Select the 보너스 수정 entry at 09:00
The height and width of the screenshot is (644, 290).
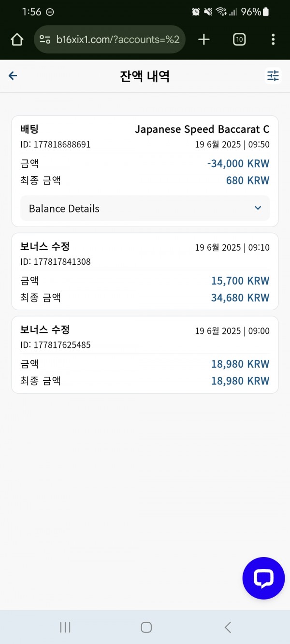(145, 355)
